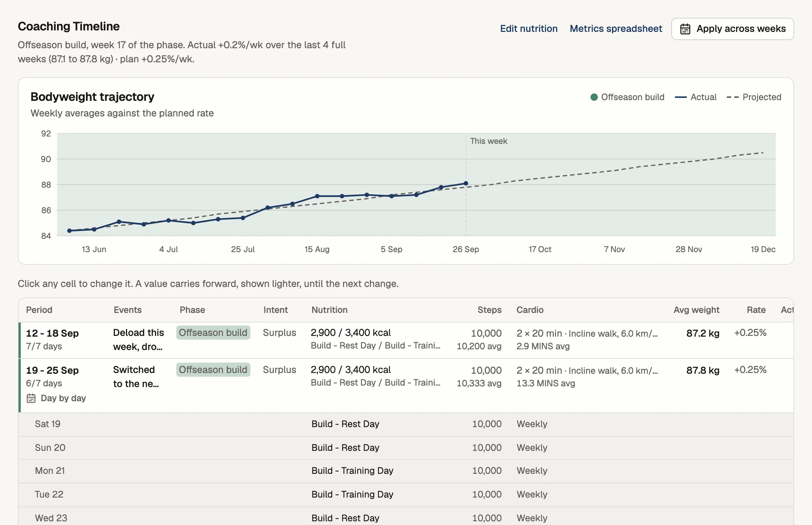Open the 'Deload this week' event cell
Screen dimensions: 812x525
tap(139, 340)
